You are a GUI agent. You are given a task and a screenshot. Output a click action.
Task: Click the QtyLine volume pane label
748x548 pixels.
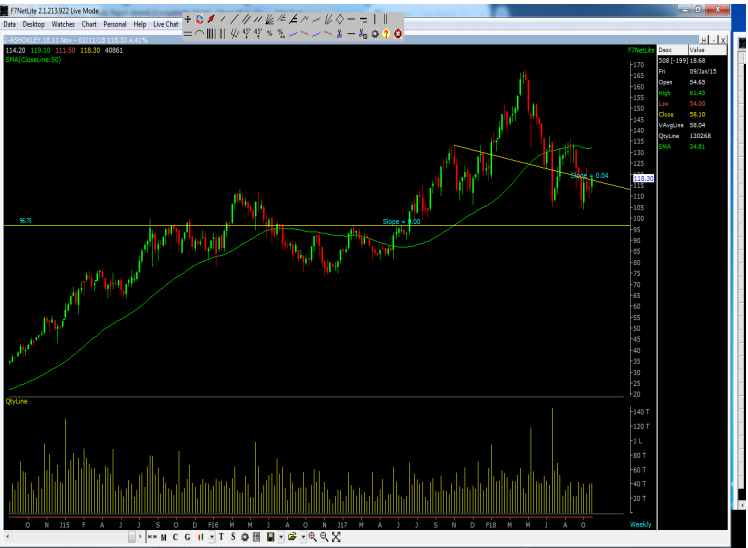point(17,401)
